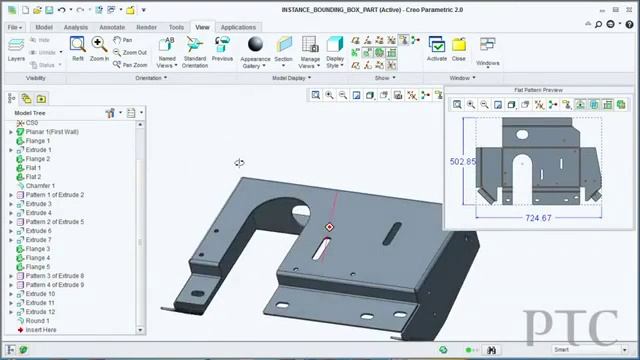Screen dimensions: 640x360
Task: Expand Pattern 1 of Extrude 2 node
Action: (11, 195)
